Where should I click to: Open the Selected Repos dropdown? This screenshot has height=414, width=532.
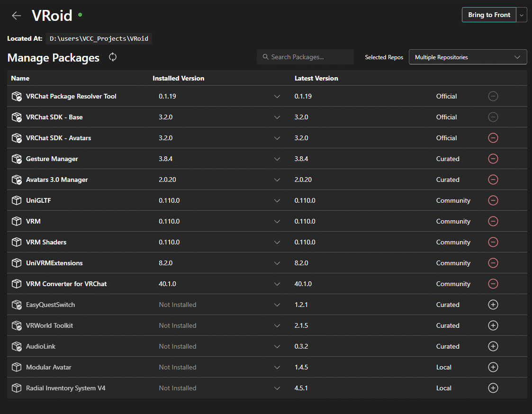click(468, 57)
